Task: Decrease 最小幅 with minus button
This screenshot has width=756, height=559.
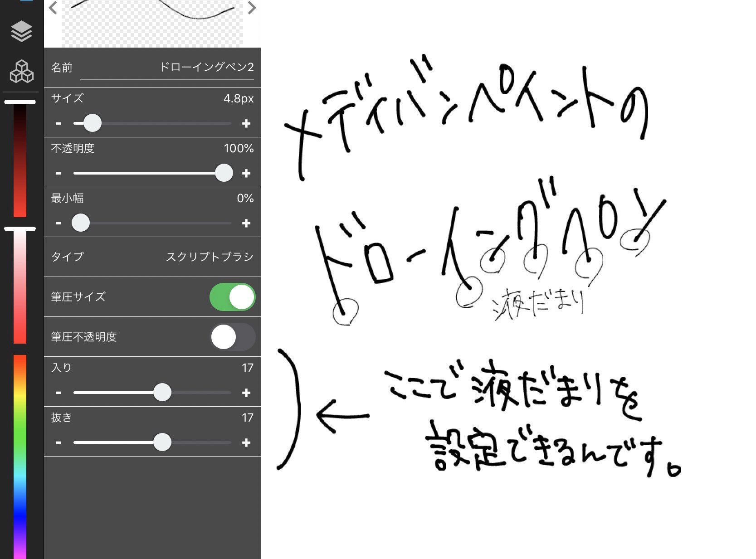Action: (x=59, y=223)
